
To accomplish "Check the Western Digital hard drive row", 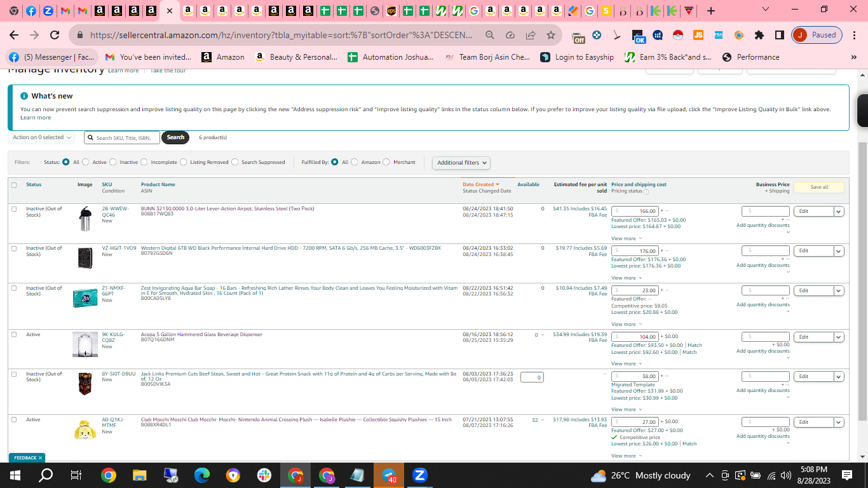I will coord(14,248).
